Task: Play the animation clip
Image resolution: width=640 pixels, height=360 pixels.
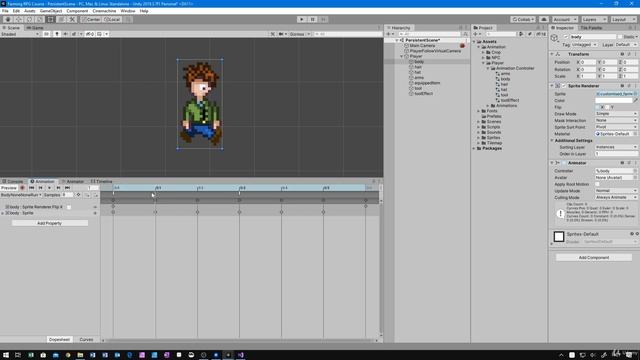Action: (x=49, y=188)
